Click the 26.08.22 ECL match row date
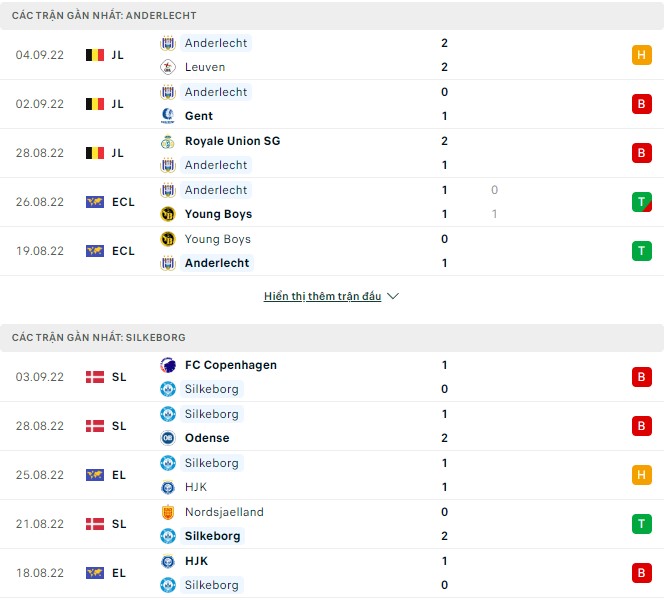672x600 pixels. (40, 202)
